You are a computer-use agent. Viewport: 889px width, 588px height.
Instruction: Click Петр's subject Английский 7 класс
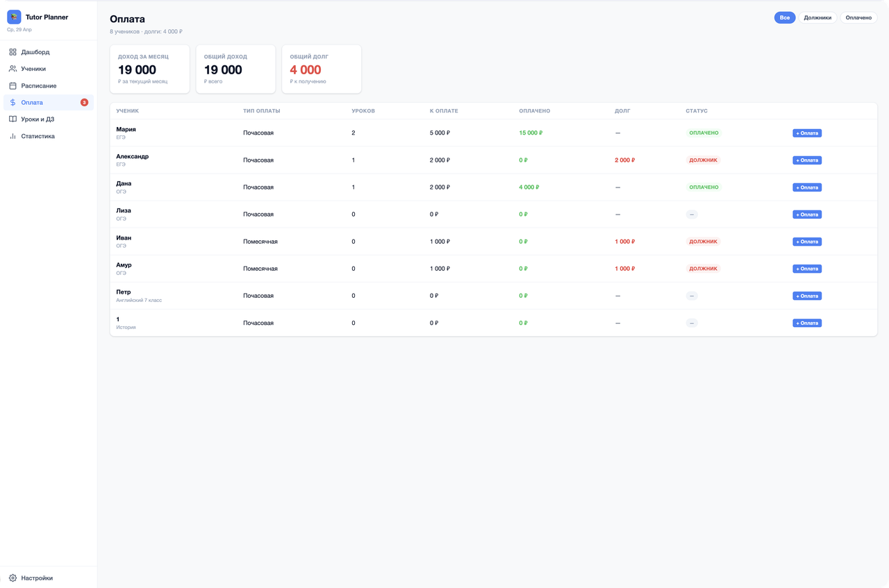pyautogui.click(x=139, y=300)
